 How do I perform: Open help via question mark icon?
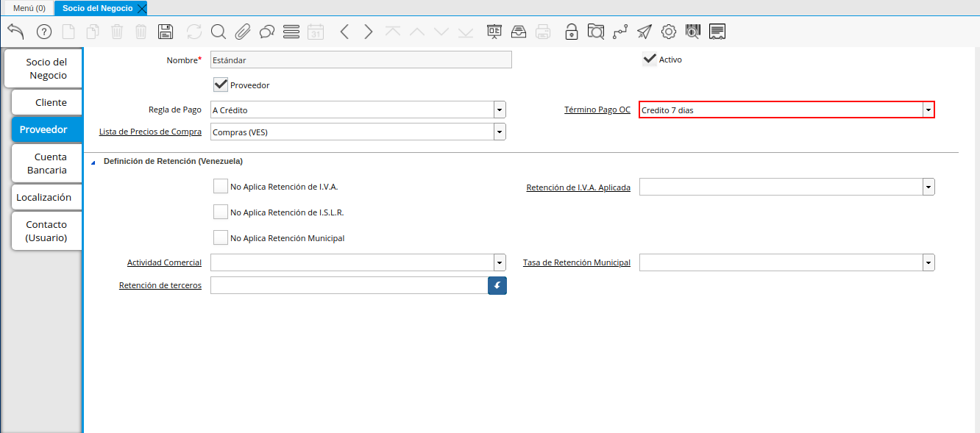point(44,32)
